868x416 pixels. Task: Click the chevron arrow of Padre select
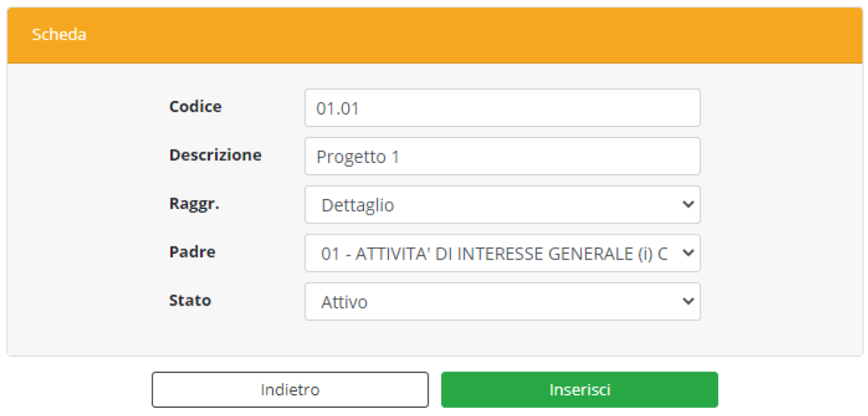[687, 254]
